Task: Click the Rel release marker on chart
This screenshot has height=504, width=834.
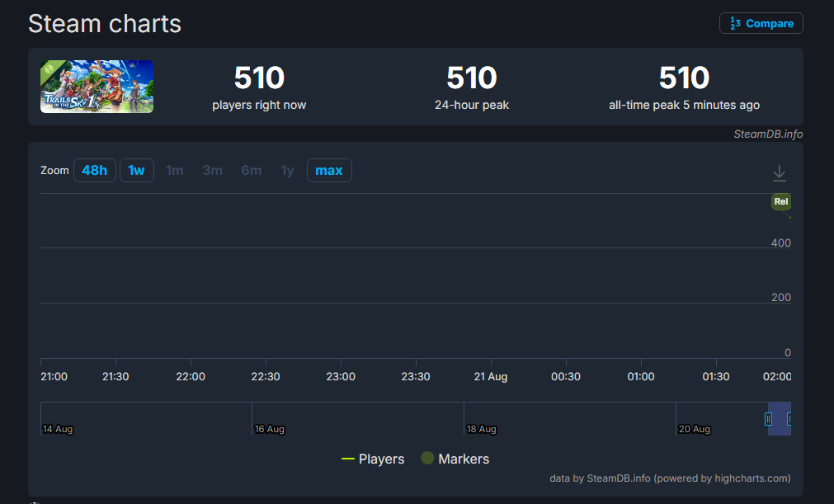Action: tap(781, 201)
